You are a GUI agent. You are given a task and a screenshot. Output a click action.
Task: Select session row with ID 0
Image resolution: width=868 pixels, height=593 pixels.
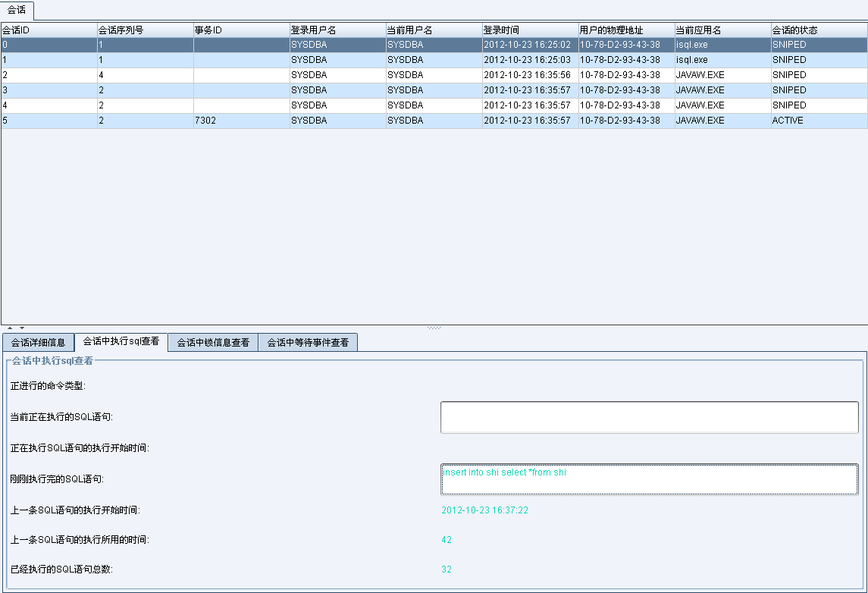pyautogui.click(x=434, y=45)
